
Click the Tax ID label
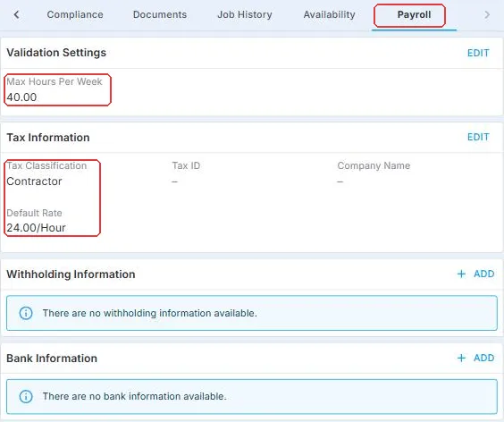tap(186, 165)
